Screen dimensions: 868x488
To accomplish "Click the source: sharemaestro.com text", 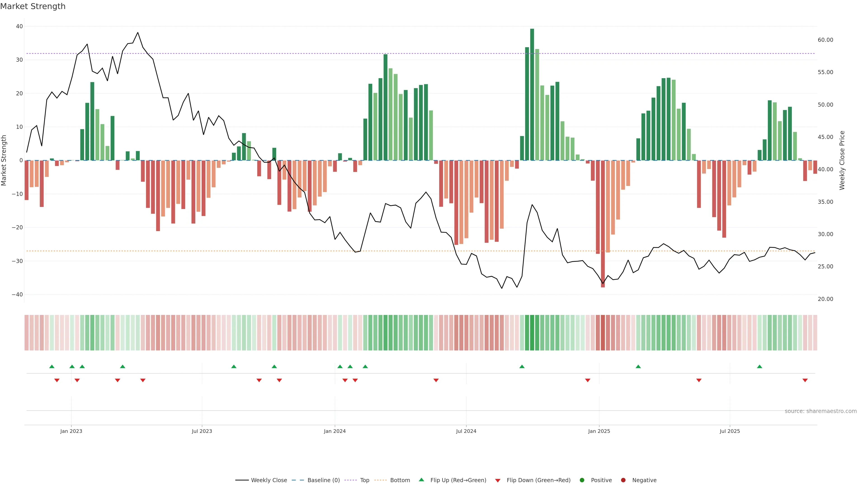I will pos(821,411).
